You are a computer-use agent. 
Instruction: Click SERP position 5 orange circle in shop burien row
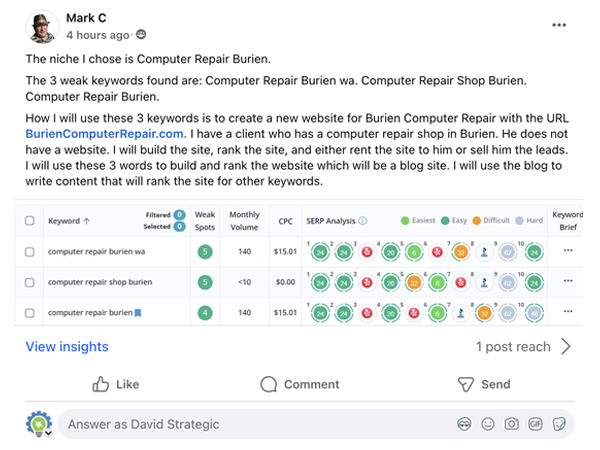click(414, 283)
